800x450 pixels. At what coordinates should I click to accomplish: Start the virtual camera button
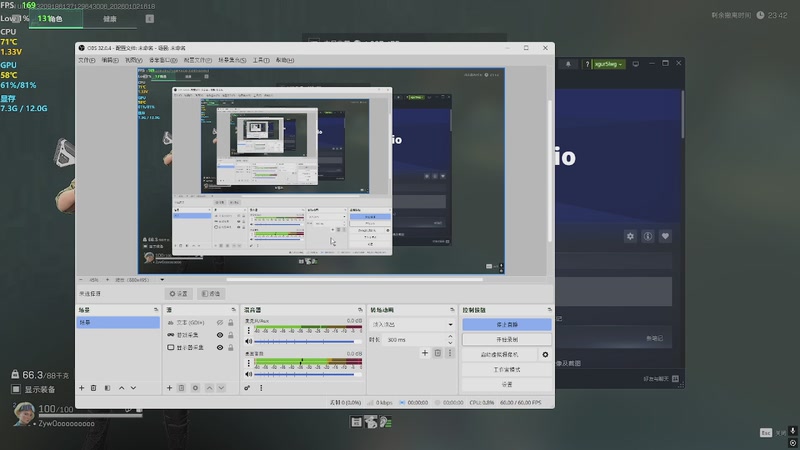click(500, 355)
